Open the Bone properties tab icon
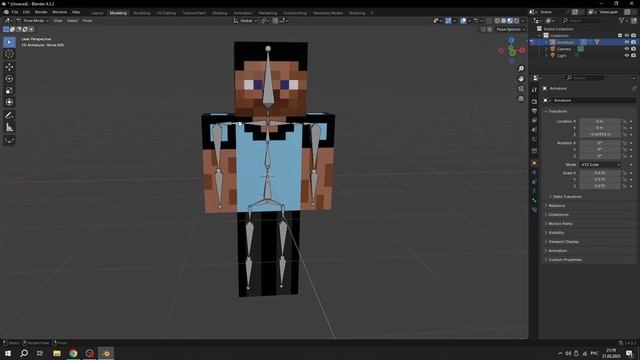Screen dimensions: 640x360 point(534,200)
